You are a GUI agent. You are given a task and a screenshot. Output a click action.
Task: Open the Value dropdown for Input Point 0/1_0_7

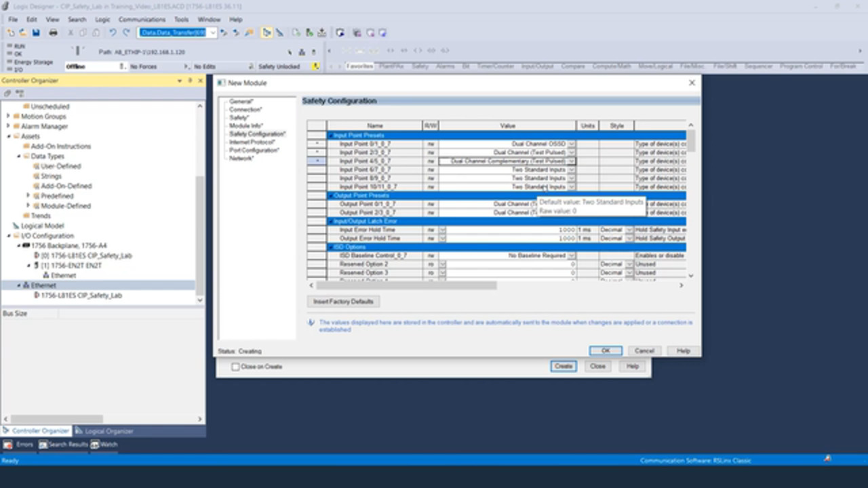tap(571, 144)
